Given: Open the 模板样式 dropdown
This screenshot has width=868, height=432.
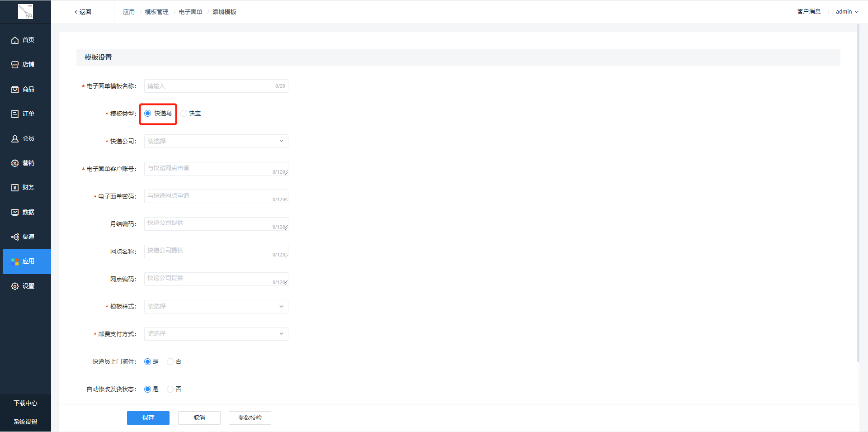Looking at the screenshot, I should click(x=216, y=307).
